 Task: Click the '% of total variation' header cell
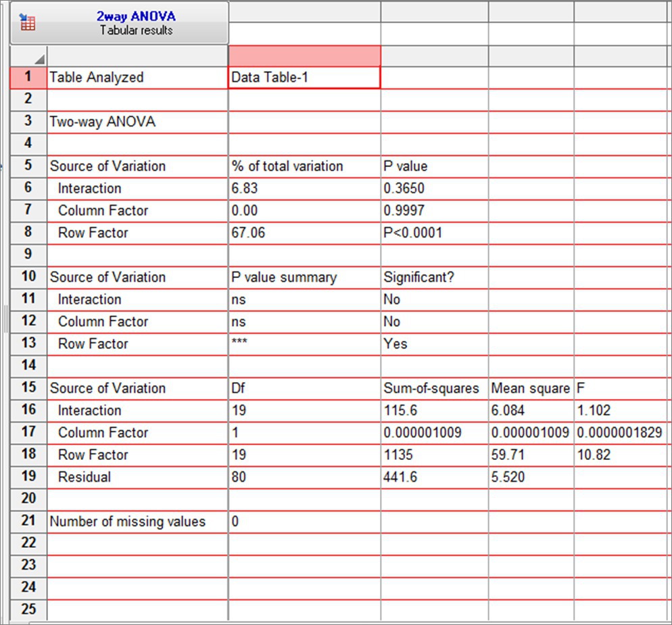click(304, 166)
